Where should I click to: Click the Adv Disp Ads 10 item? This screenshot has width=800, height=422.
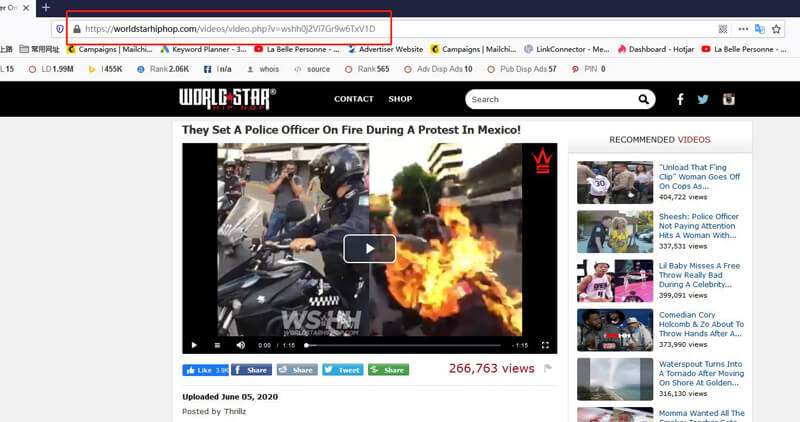click(438, 69)
